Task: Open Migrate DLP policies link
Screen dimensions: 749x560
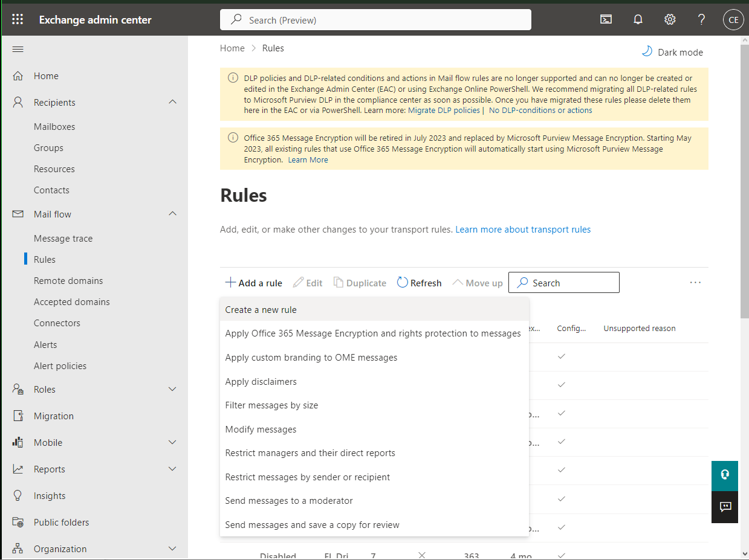Action: pos(444,111)
